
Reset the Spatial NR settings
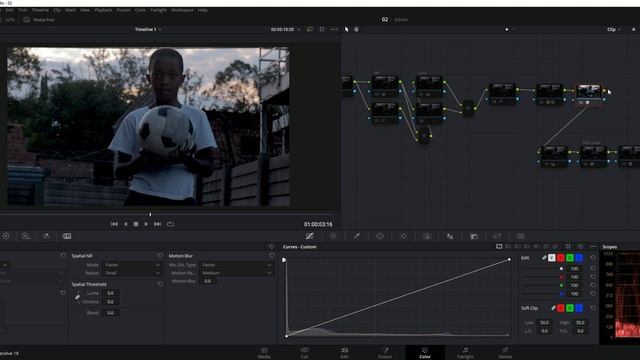[160, 256]
